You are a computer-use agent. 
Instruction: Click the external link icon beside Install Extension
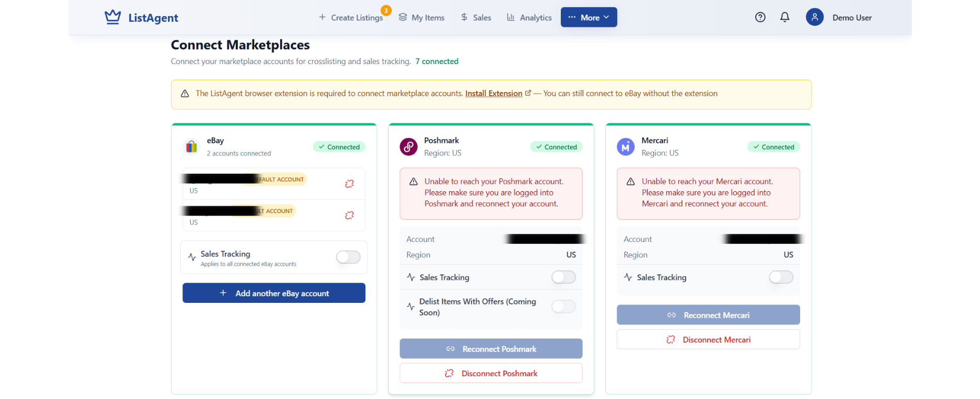(x=528, y=93)
